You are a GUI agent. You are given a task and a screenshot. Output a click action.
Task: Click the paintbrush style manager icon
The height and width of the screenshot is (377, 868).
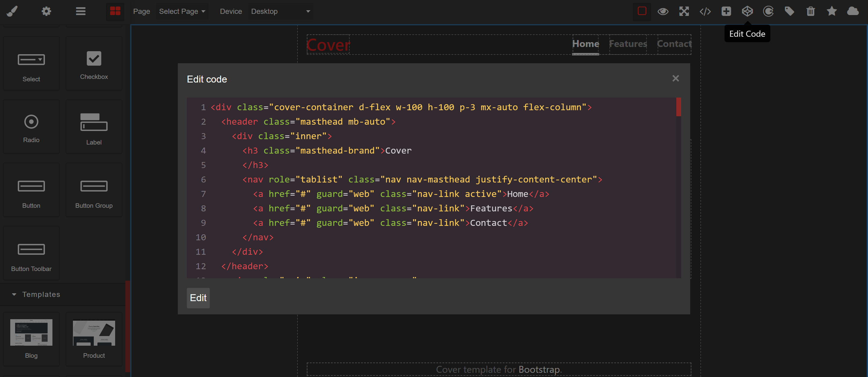pyautogui.click(x=12, y=11)
